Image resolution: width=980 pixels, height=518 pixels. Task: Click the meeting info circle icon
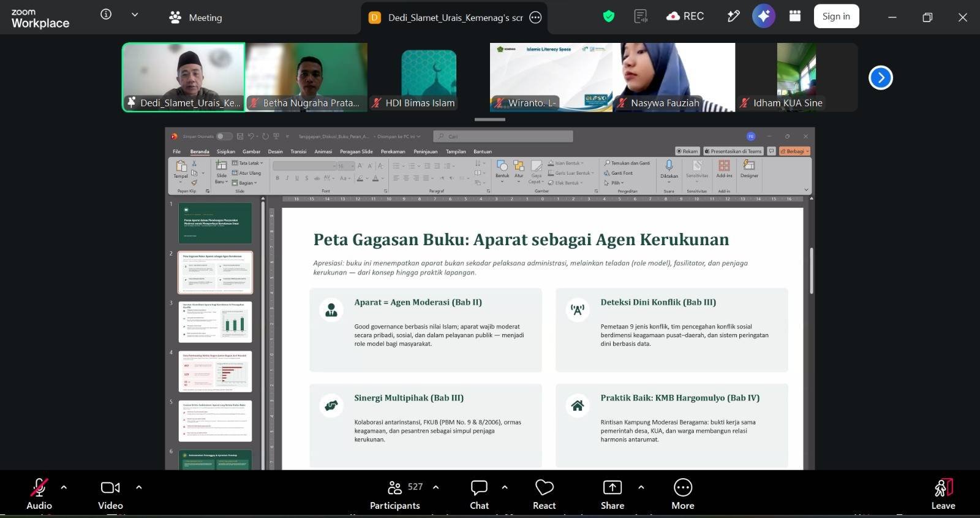pos(106,14)
